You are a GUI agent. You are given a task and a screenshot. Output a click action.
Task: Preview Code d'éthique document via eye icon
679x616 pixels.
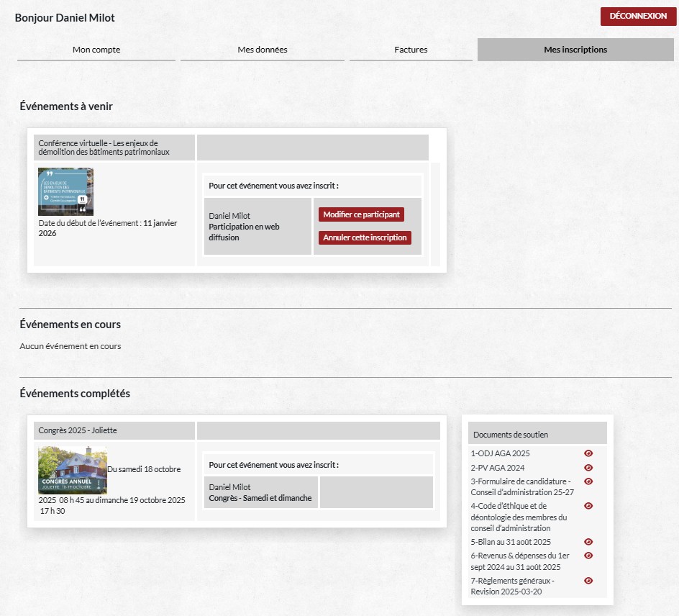click(588, 506)
